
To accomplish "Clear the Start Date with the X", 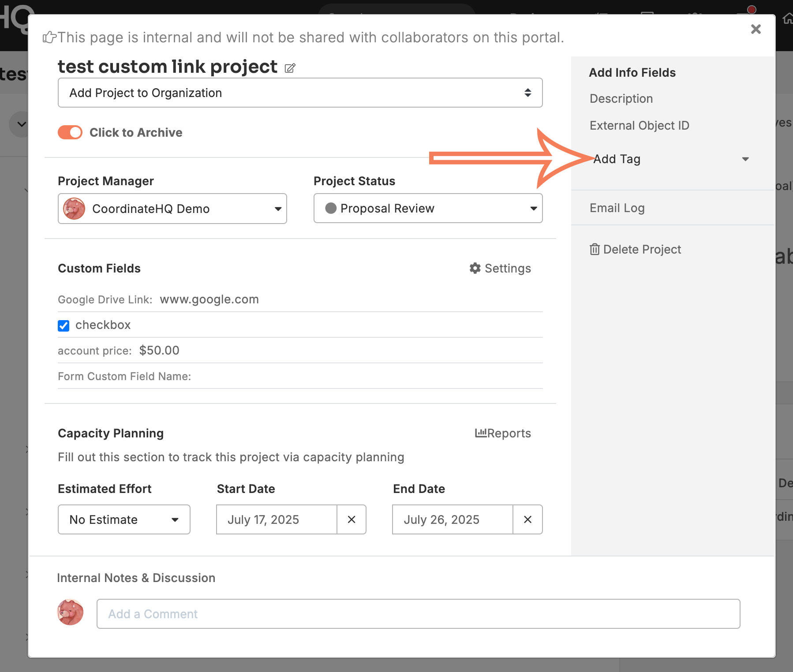I will 352,519.
